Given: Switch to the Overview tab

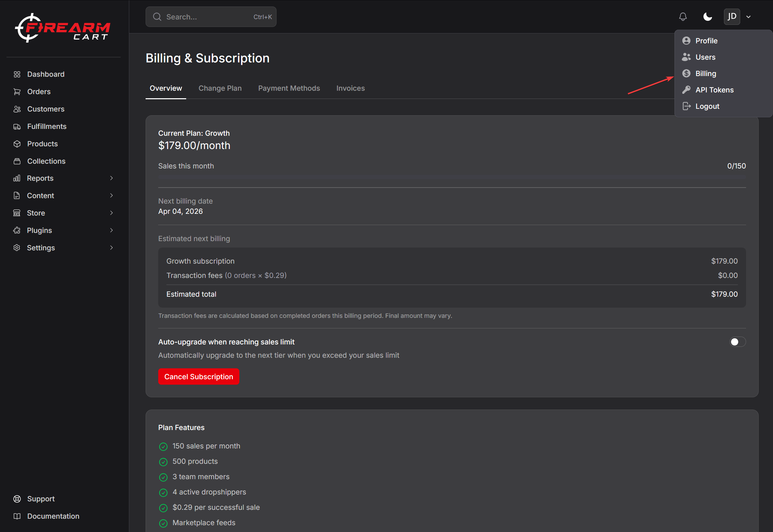Looking at the screenshot, I should 166,88.
